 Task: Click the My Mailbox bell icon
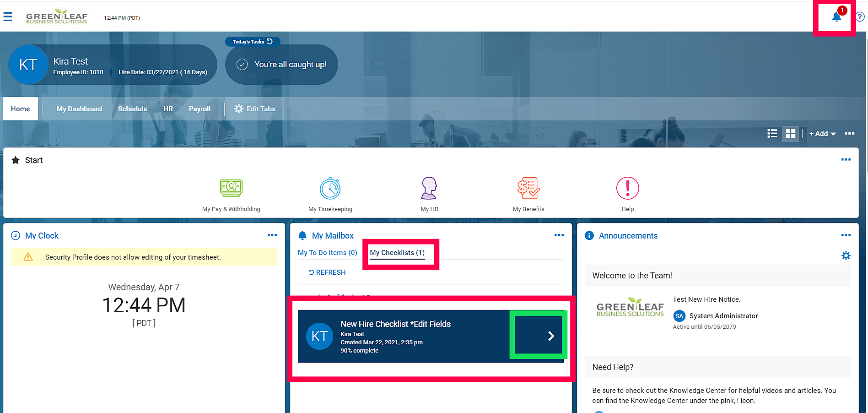(x=302, y=236)
